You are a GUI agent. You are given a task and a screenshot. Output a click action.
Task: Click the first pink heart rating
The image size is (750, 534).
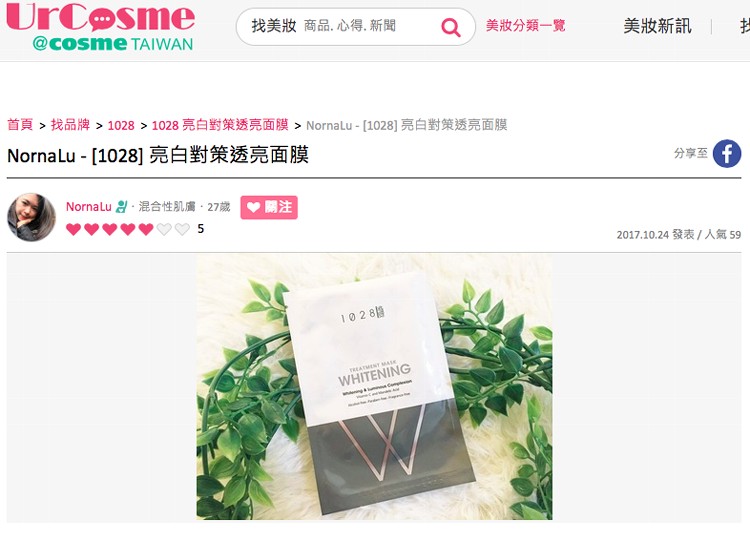point(73,229)
